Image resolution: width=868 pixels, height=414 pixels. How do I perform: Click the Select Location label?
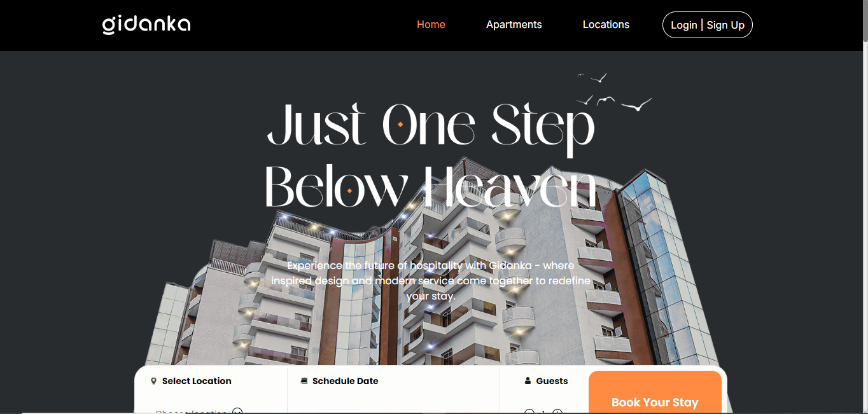pyautogui.click(x=197, y=381)
